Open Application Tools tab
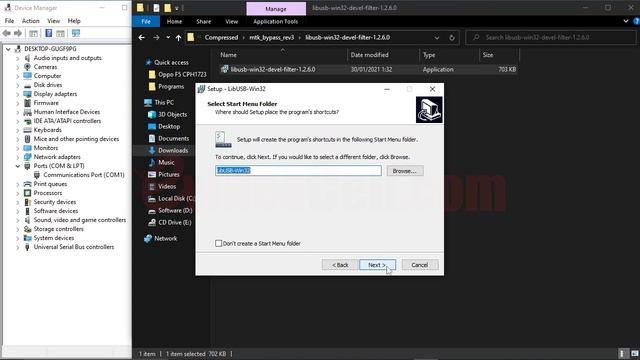The image size is (640, 360). pyautogui.click(x=276, y=22)
